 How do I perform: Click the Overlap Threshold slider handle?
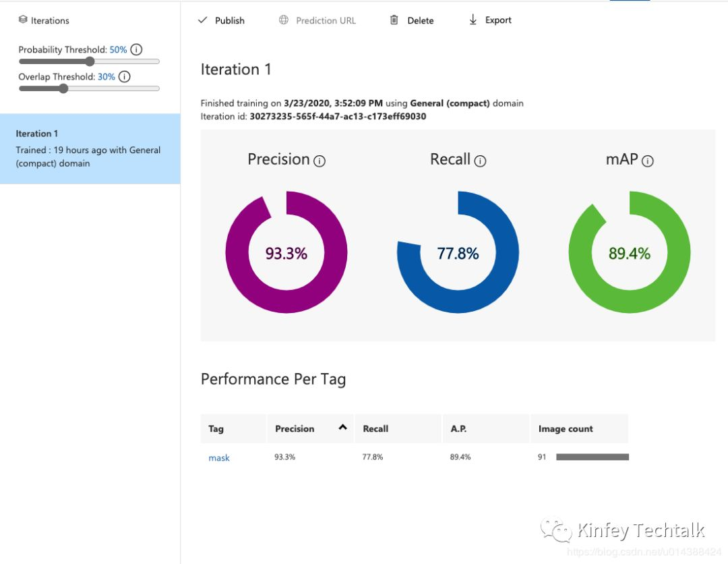point(63,88)
